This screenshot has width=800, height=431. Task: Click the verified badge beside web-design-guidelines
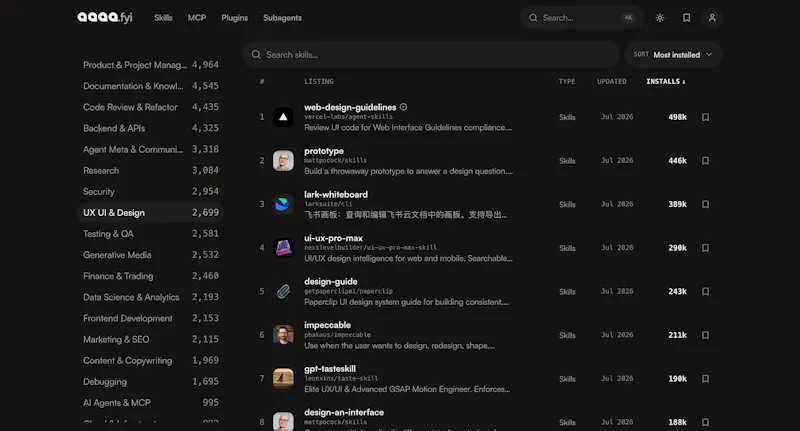click(x=403, y=107)
